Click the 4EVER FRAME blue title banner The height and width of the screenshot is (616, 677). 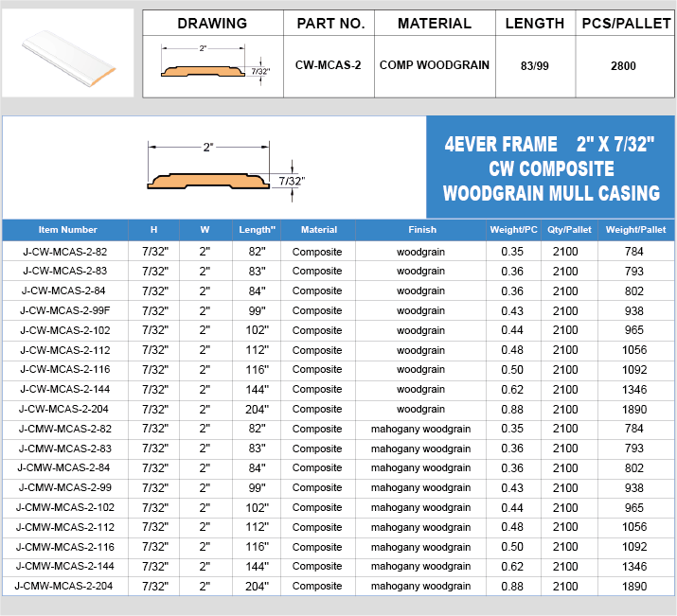click(550, 167)
